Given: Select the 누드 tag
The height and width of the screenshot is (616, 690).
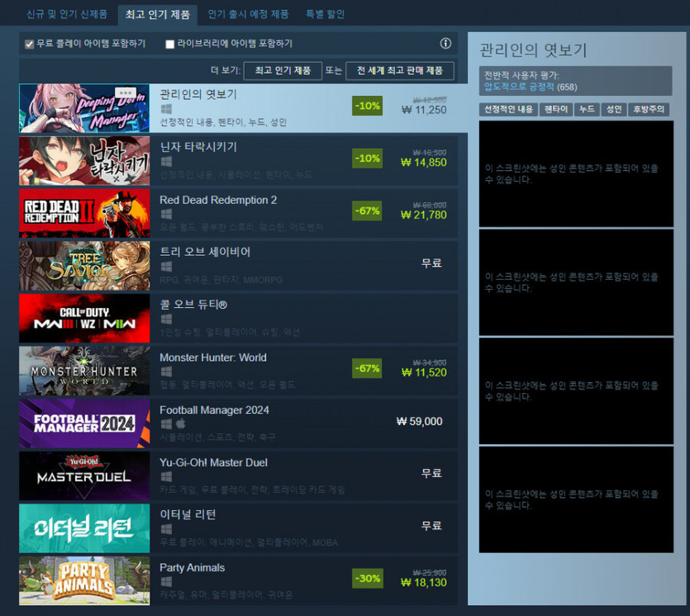Looking at the screenshot, I should 587,109.
